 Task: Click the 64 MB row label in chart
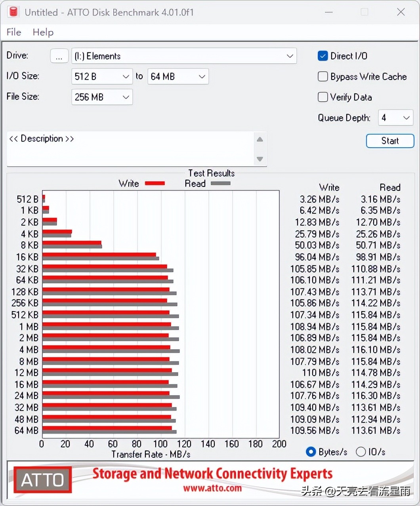point(26,430)
